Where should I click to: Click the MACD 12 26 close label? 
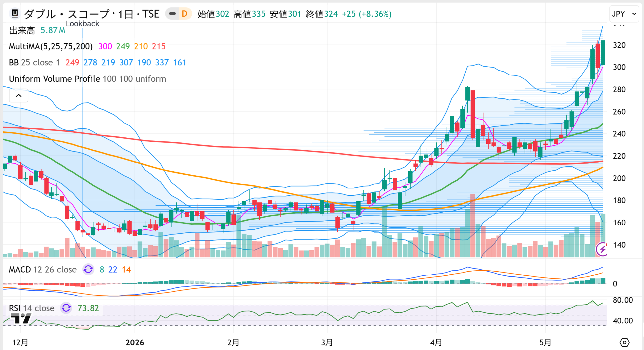pos(43,270)
